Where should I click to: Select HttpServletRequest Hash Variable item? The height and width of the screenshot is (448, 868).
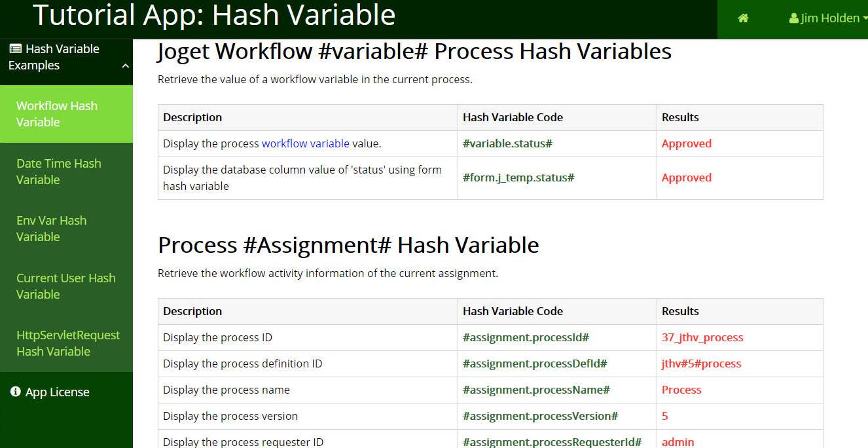pos(66,343)
